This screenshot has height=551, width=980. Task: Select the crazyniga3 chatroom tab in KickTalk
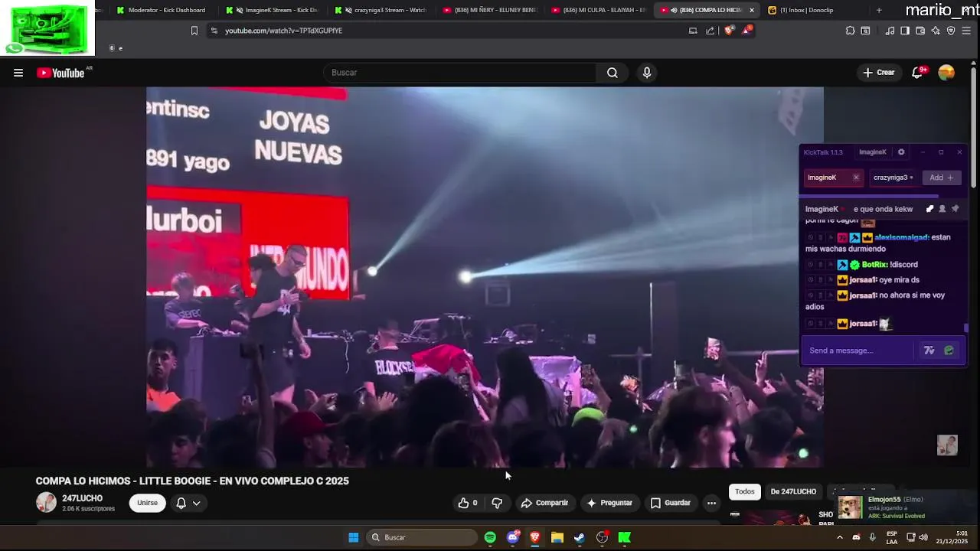(893, 178)
